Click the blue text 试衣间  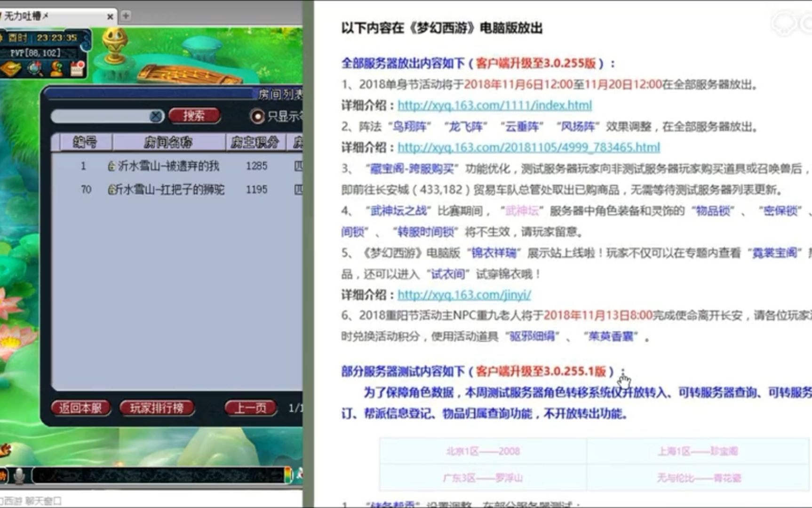[448, 274]
